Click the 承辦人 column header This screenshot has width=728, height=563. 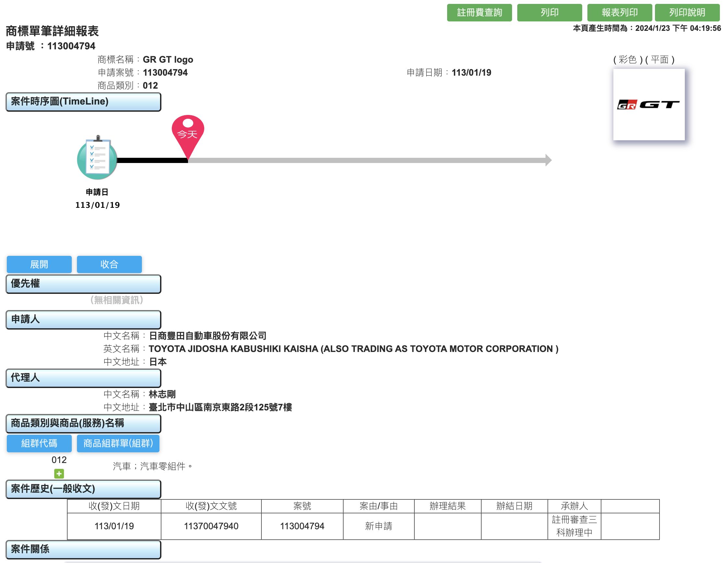(x=574, y=506)
